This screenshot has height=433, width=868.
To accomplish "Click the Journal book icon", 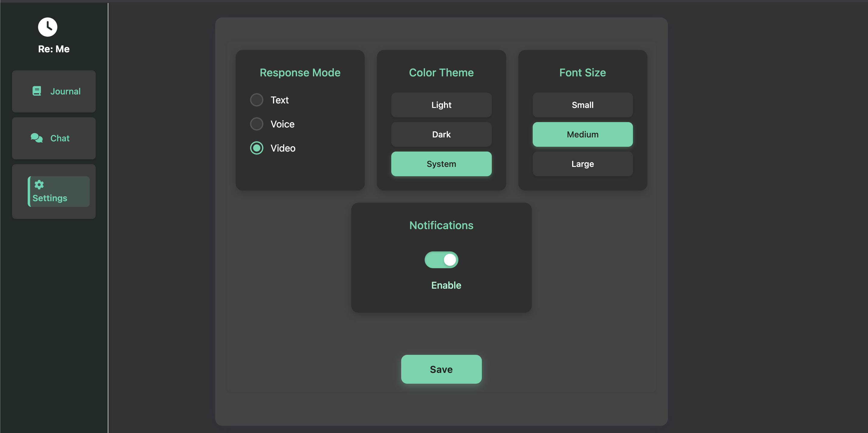I will pos(37,91).
